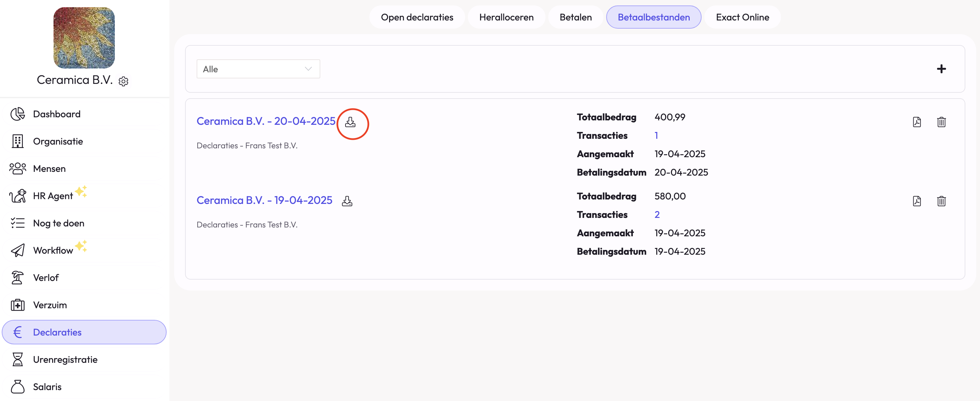980x401 pixels.
Task: Go to Exact Online tab
Action: click(x=742, y=17)
